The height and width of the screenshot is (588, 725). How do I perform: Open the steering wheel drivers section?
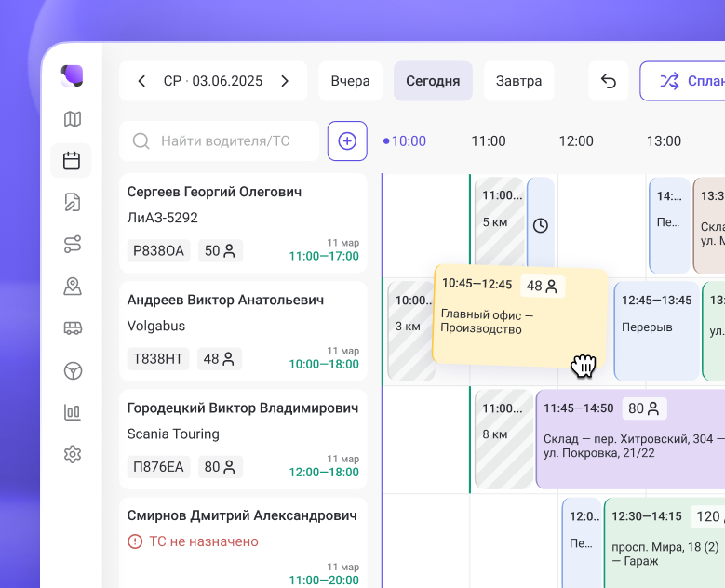(72, 370)
